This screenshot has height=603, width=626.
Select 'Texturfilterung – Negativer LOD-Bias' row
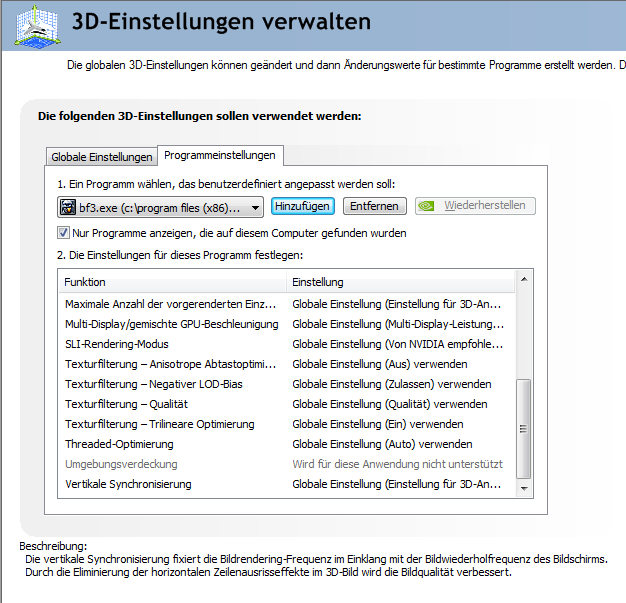287,384
